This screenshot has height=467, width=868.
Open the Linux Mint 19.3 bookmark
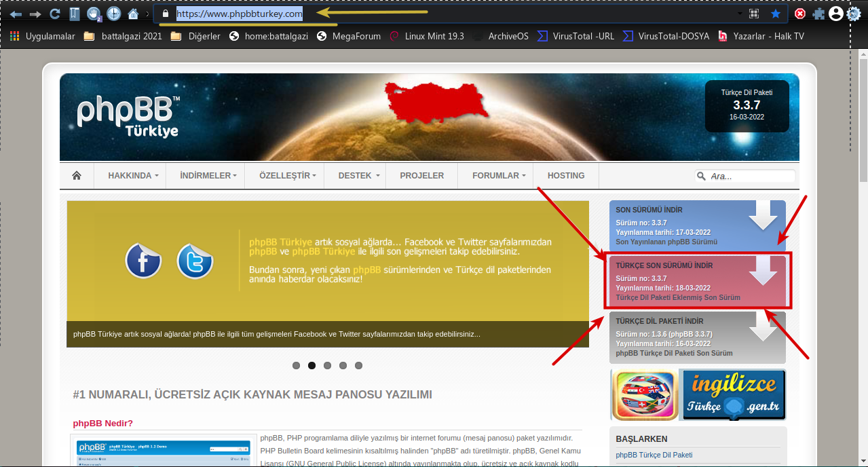tap(427, 36)
